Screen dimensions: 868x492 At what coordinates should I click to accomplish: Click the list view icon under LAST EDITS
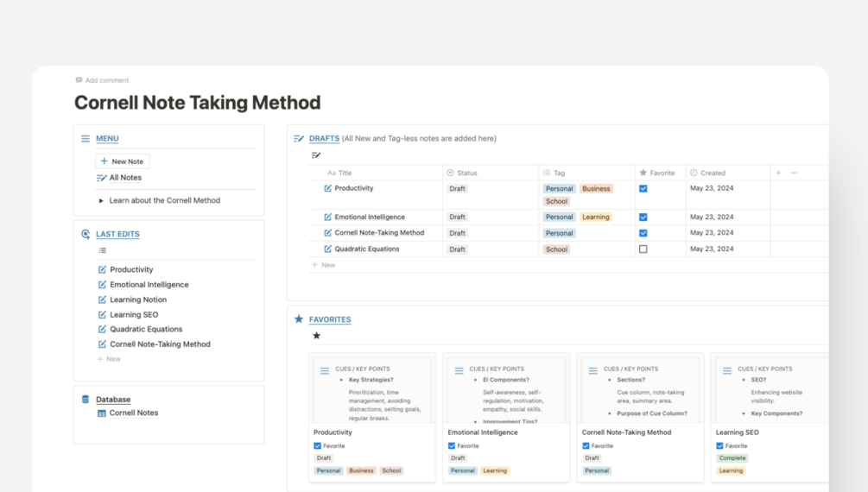click(102, 250)
